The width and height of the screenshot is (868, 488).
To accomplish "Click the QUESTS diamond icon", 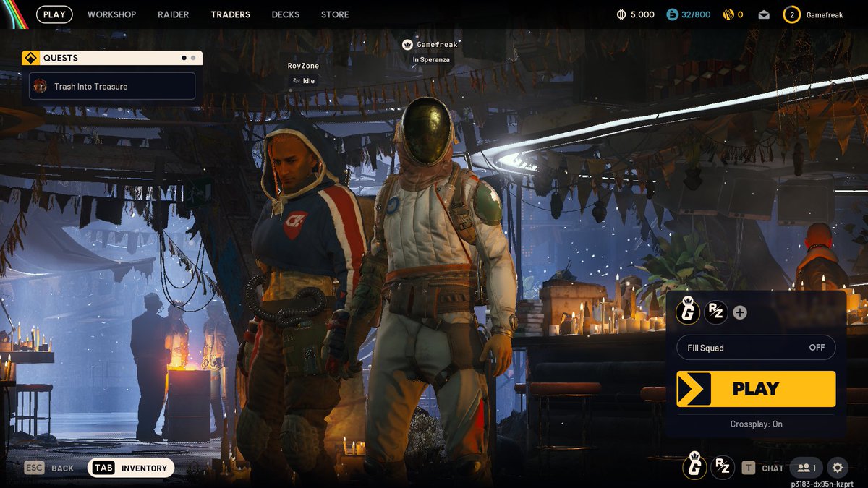I will click(x=30, y=58).
